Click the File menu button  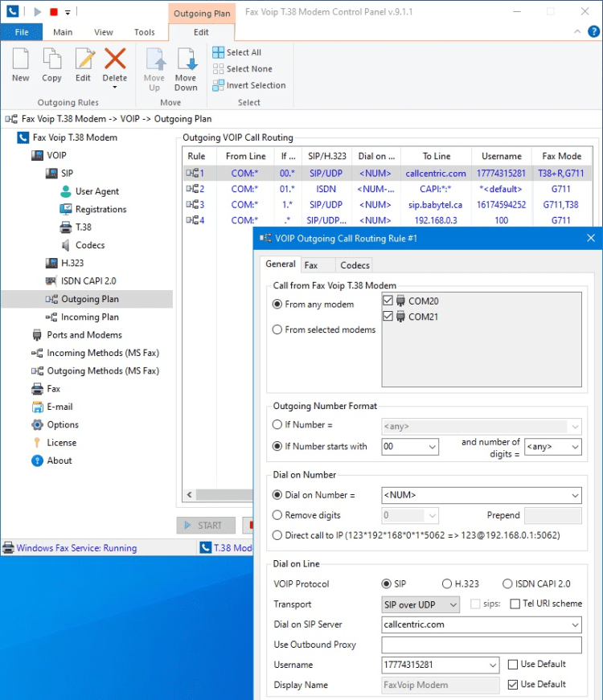point(22,33)
